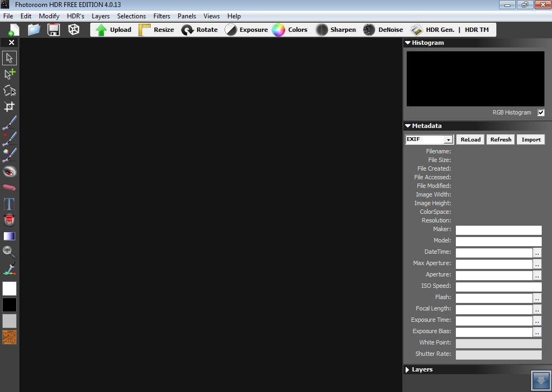
Task: Open the Sharpen tool
Action: point(336,30)
